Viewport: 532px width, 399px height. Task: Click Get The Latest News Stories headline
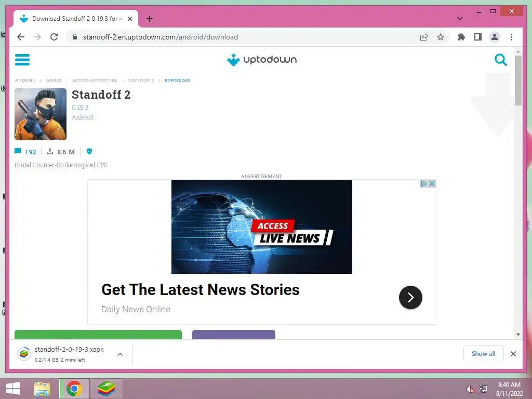coord(201,290)
